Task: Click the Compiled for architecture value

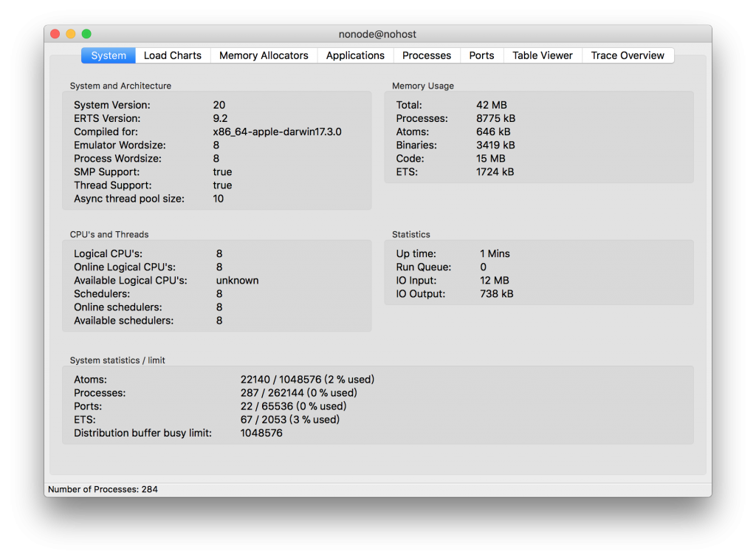Action: [278, 132]
